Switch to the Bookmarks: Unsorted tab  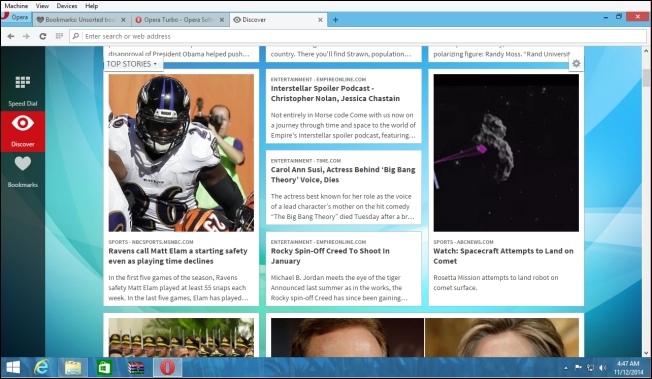tap(82, 20)
